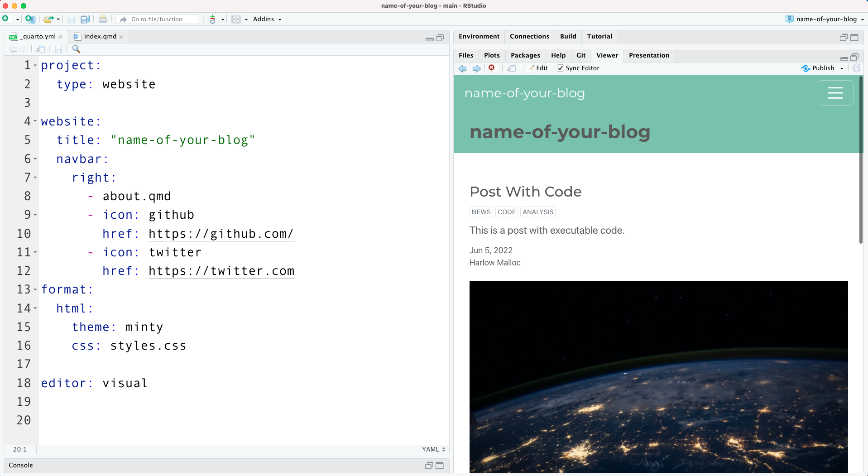
Task: Open the Environment tab
Action: click(x=479, y=36)
